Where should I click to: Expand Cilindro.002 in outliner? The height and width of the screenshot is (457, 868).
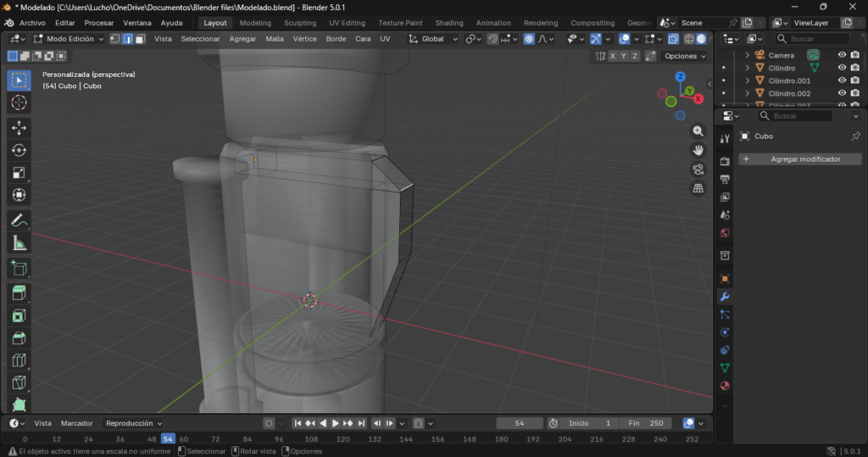coord(748,93)
